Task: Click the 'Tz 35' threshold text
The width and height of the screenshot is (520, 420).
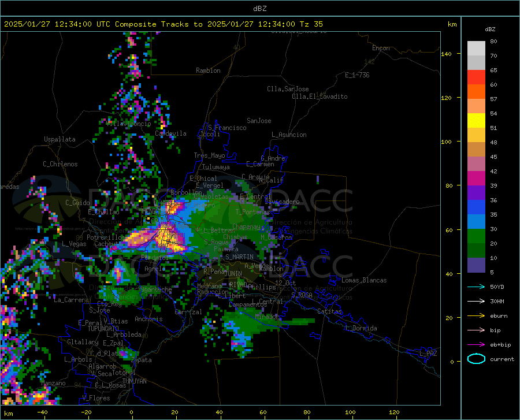Action: 311,24
